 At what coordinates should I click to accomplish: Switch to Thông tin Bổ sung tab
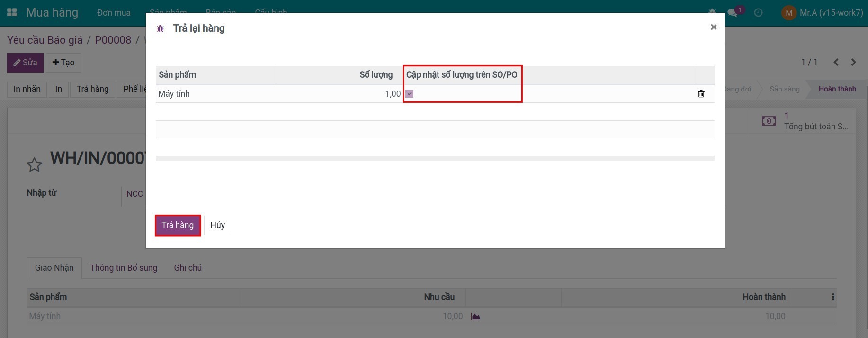(124, 268)
